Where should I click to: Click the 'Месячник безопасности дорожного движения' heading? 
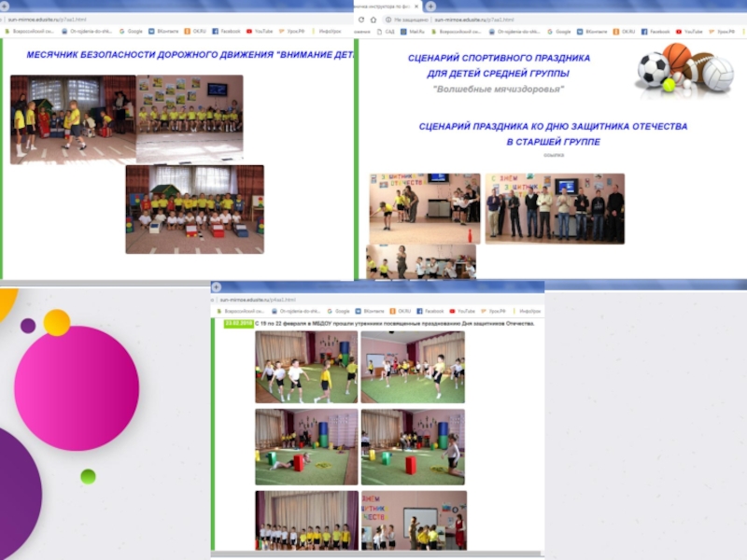[190, 55]
